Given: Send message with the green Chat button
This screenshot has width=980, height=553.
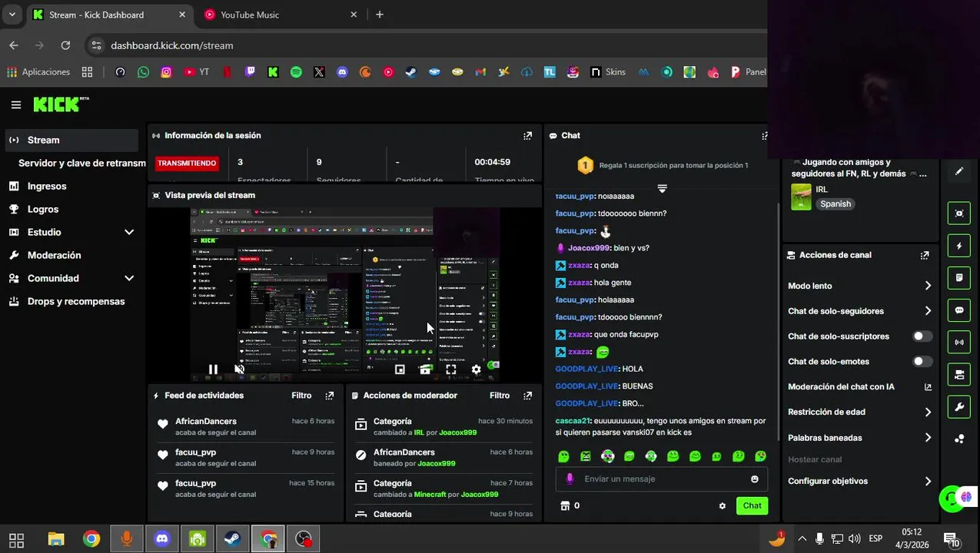Looking at the screenshot, I should click(752, 505).
